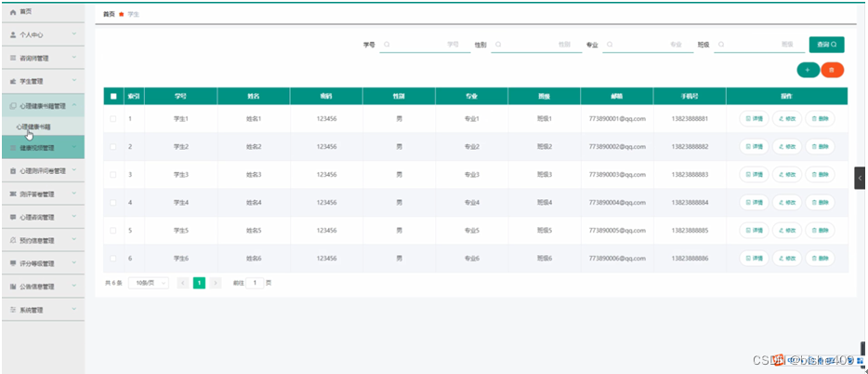This screenshot has height=374, width=868.
Task: Expand the 系统管理 menu chevron
Action: [74, 309]
